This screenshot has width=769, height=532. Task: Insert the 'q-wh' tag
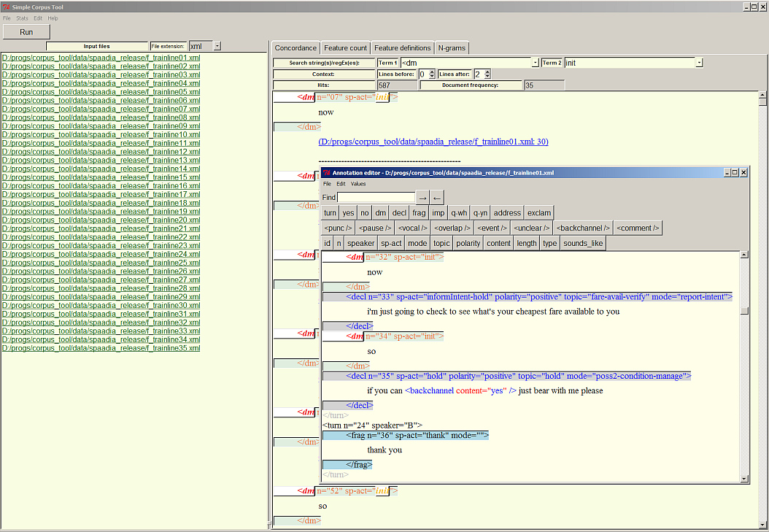459,213
